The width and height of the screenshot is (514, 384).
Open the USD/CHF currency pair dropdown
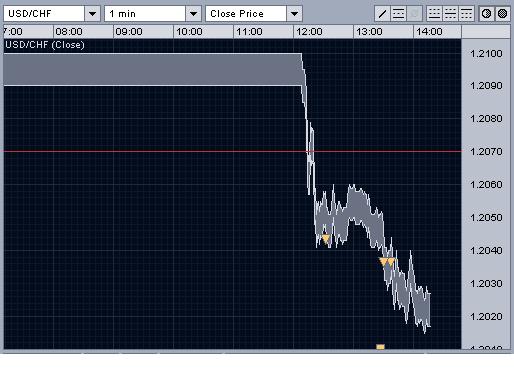pos(52,14)
